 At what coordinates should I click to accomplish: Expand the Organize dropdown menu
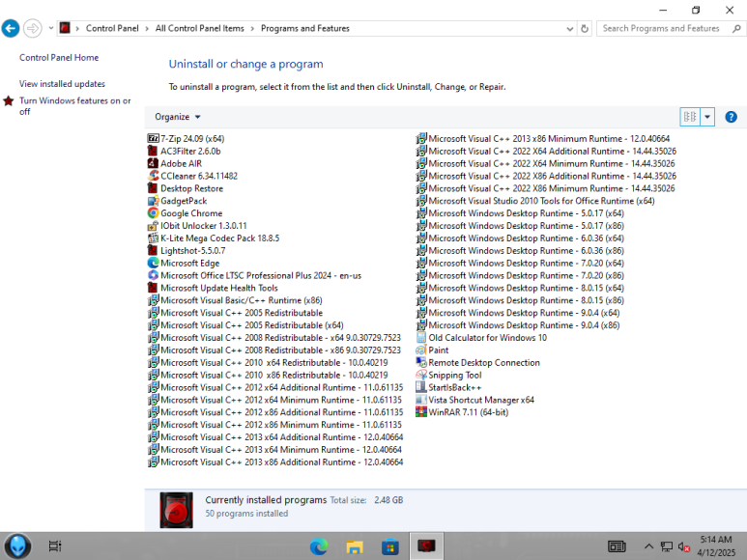click(177, 117)
